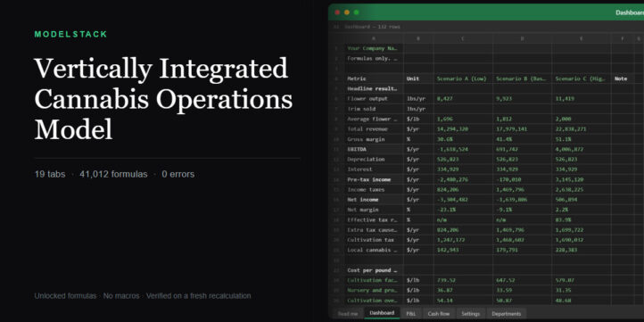Select the Total revenue row label
The image size is (644, 322).
(x=374, y=129)
